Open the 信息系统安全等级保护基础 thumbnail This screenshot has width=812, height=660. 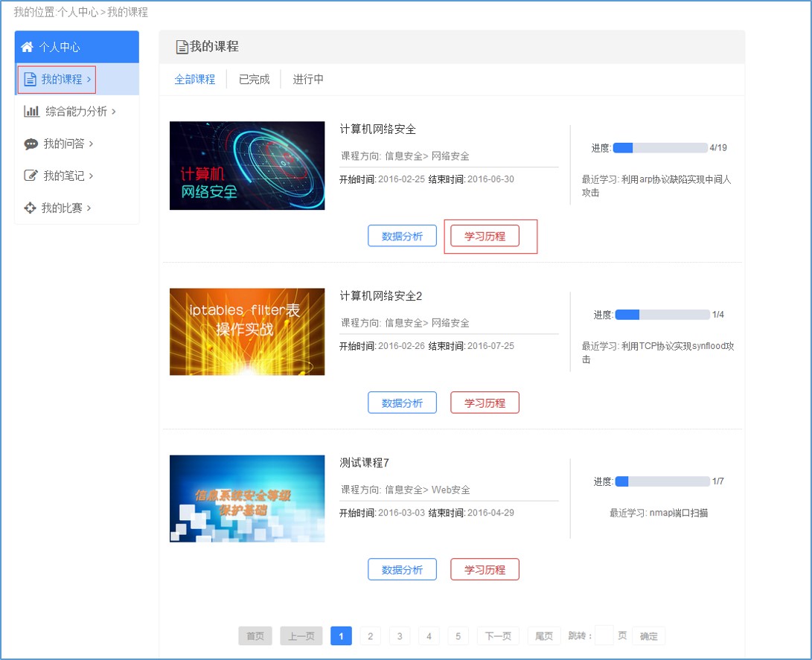point(247,499)
